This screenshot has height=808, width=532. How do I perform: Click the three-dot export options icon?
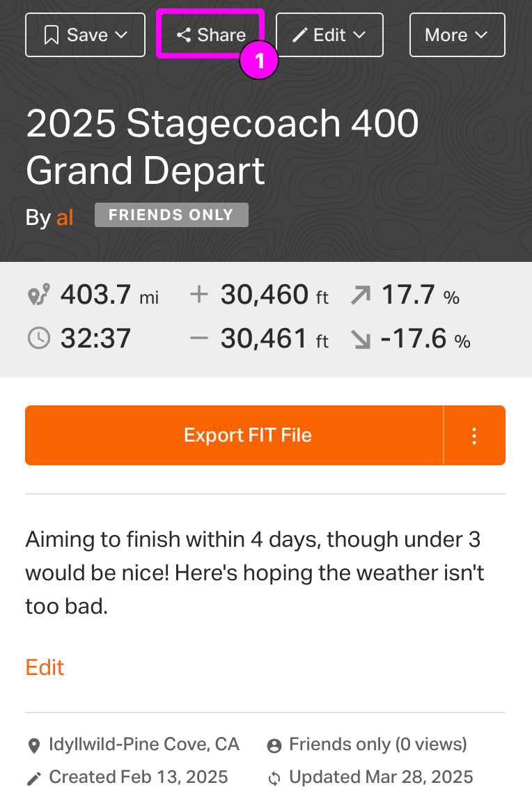click(x=474, y=436)
